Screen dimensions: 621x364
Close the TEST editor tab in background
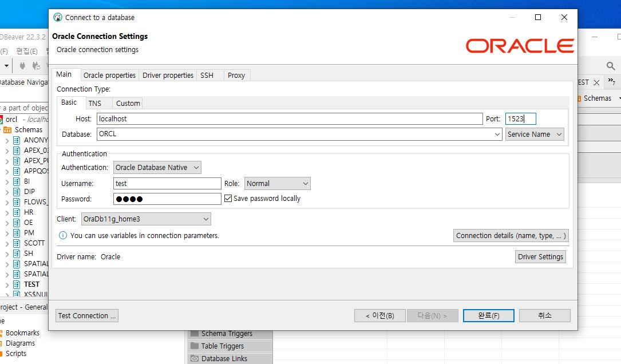click(x=596, y=82)
